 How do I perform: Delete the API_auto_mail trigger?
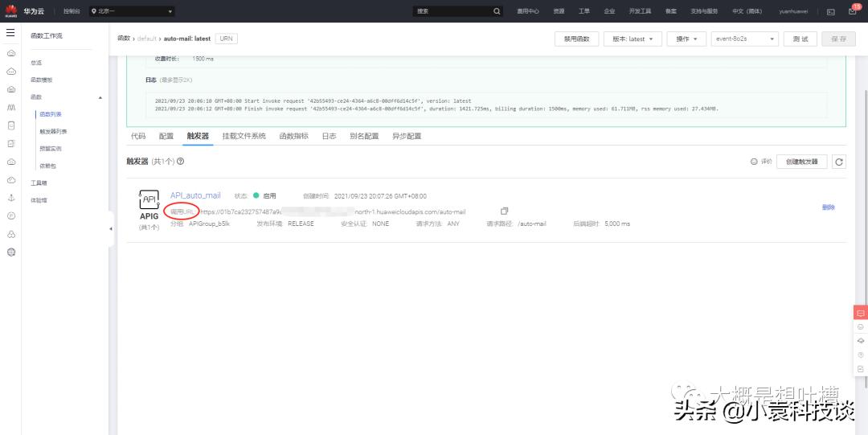point(828,207)
